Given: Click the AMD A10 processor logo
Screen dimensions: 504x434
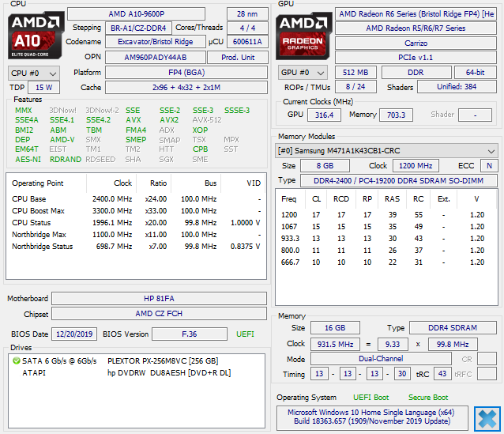Looking at the screenshot, I should point(36,35).
